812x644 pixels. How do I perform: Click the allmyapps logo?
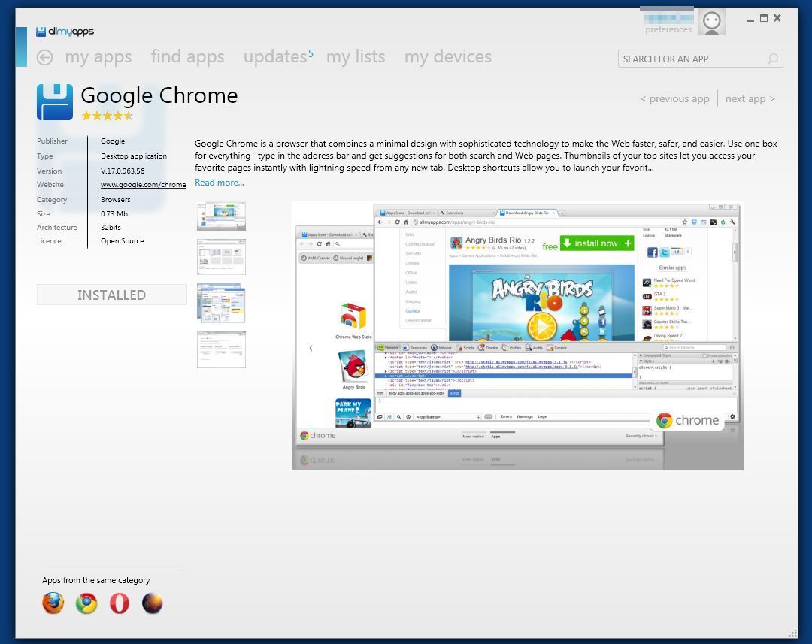(65, 32)
